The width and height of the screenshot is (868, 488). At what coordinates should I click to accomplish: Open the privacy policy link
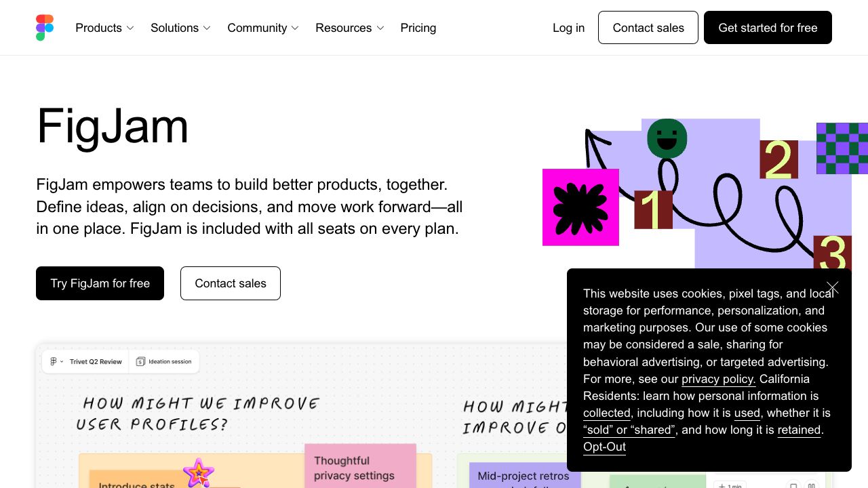[x=718, y=379]
